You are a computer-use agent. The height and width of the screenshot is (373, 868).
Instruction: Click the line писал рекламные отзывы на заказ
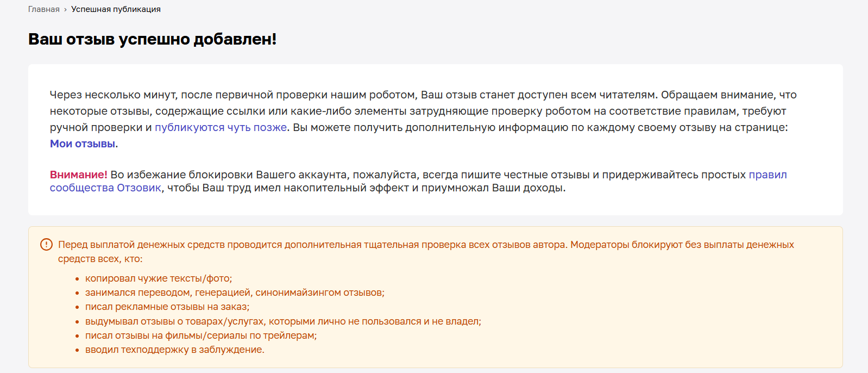pos(167,307)
